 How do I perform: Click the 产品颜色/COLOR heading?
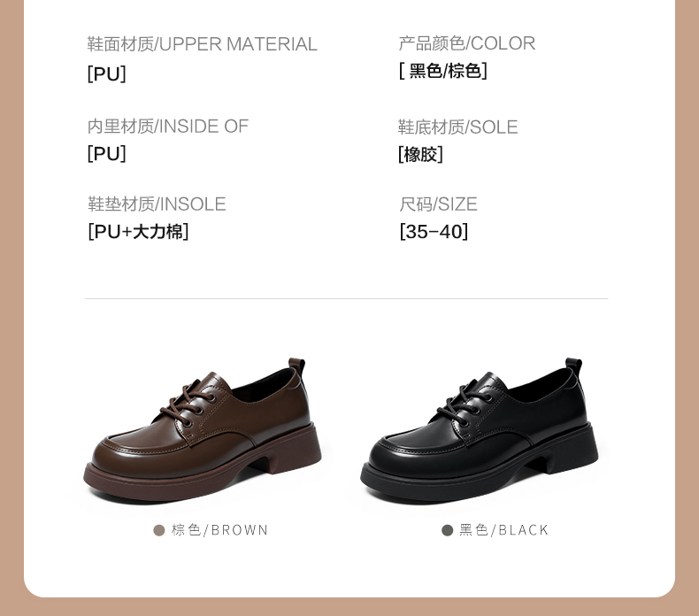(x=467, y=43)
